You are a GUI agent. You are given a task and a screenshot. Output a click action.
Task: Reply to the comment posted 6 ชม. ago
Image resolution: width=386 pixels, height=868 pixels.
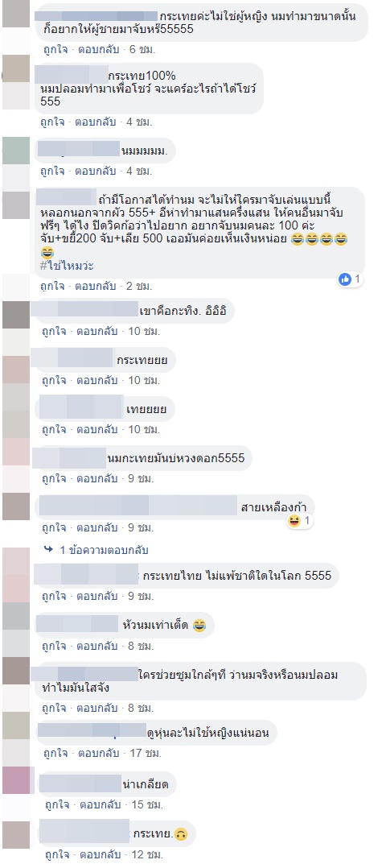[96, 49]
